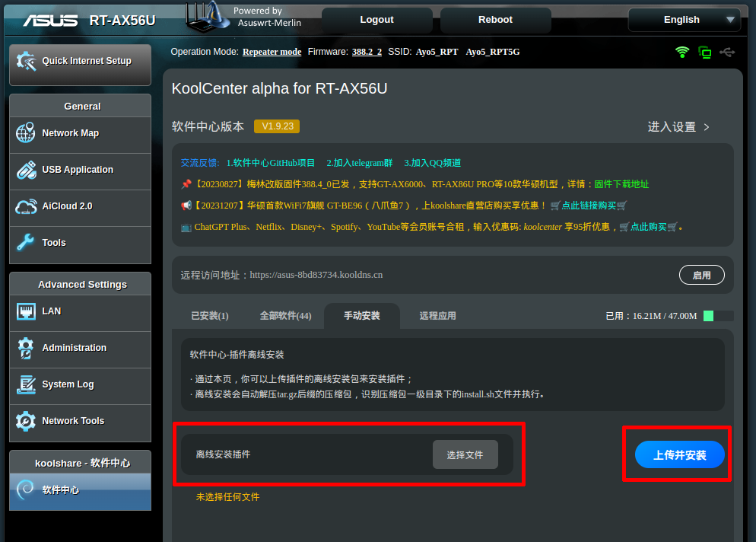This screenshot has width=756, height=542.
Task: Click the green LAN connection status icon
Action: [705, 52]
